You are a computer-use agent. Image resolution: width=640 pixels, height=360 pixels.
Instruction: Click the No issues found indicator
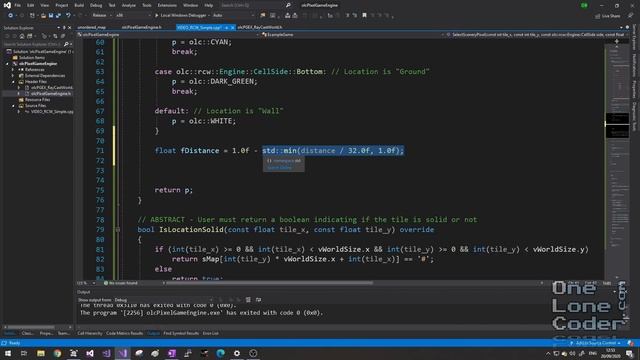coord(121,283)
